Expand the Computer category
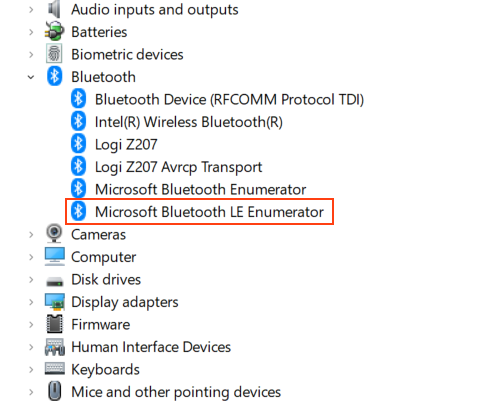Image resolution: width=488 pixels, height=402 pixels. [x=31, y=257]
